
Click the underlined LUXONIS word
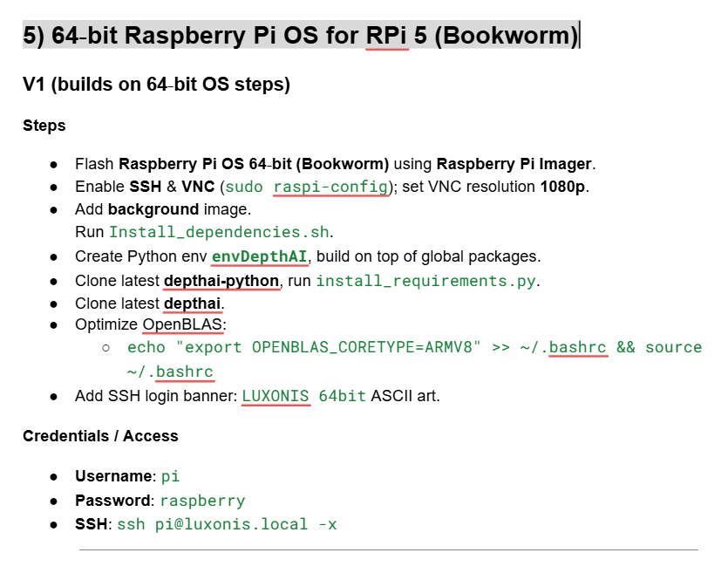click(x=276, y=396)
